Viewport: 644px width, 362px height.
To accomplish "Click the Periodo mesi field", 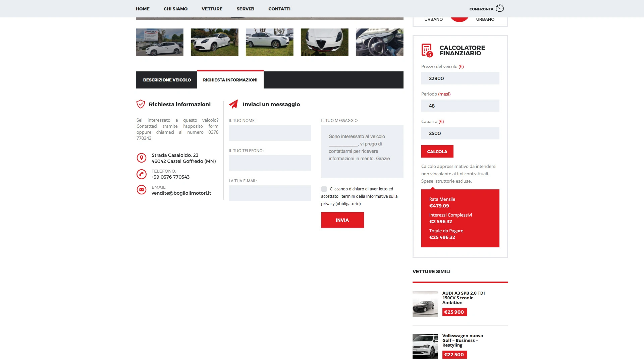I will point(460,106).
